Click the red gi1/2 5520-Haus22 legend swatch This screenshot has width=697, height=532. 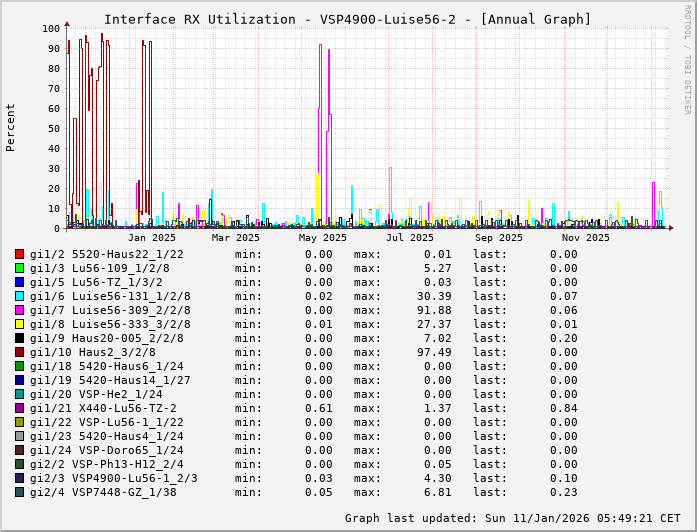(x=20, y=254)
